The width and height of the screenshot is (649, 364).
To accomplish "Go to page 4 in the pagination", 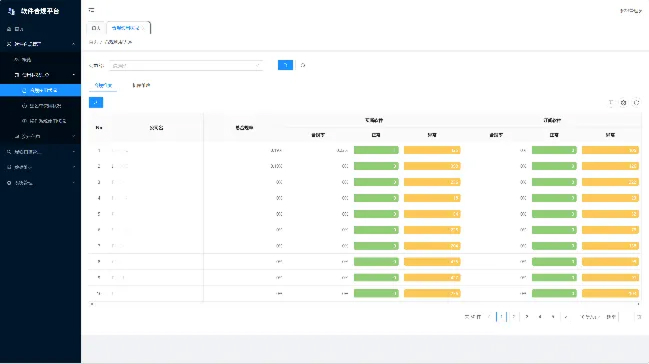I will pos(540,317).
